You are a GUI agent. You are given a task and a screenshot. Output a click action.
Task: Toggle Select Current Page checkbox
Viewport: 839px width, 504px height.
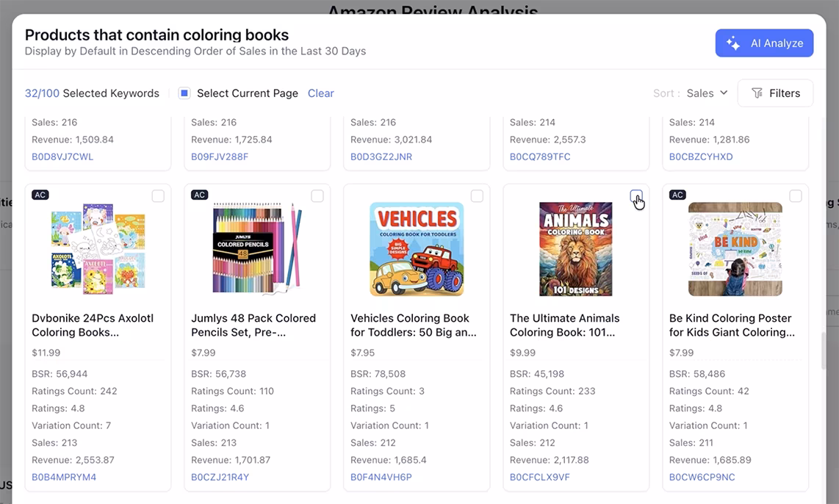[x=184, y=93]
